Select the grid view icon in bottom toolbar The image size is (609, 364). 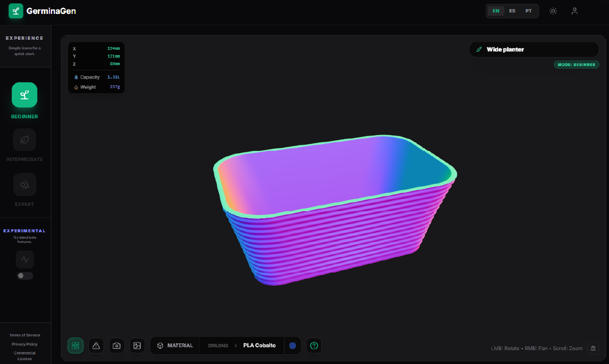[x=75, y=345]
